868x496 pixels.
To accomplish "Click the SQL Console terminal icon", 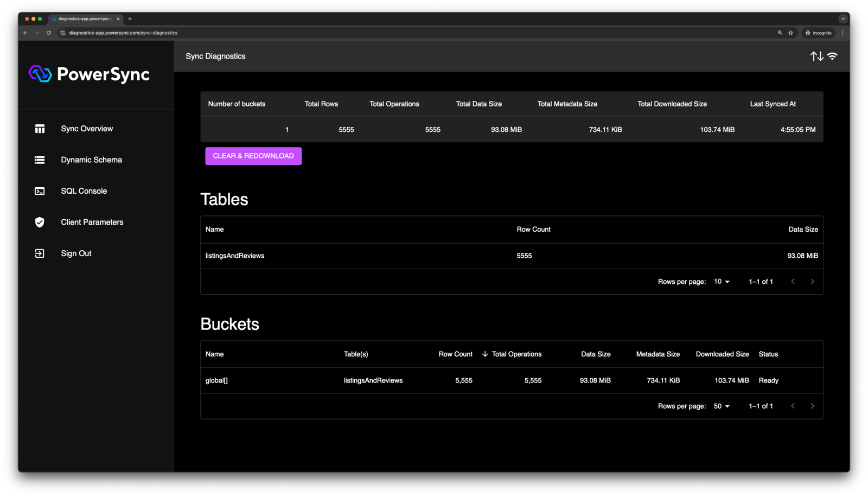I will (40, 191).
